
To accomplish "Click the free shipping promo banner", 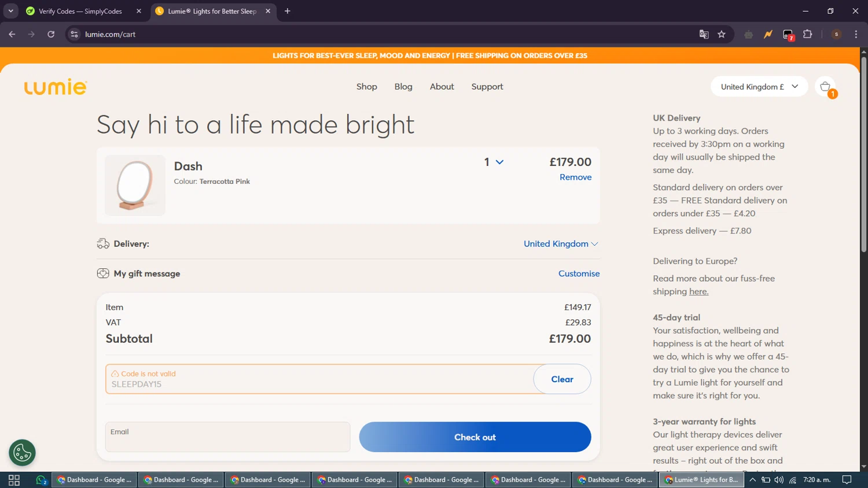I will point(430,56).
